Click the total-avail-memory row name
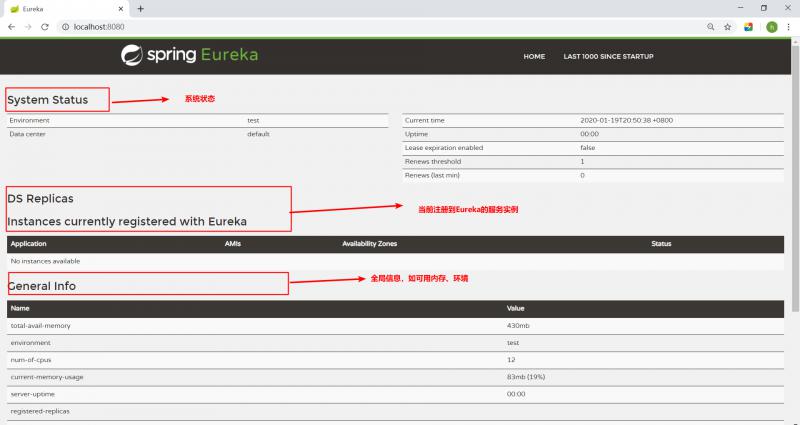This screenshot has height=425, width=800. 40,326
